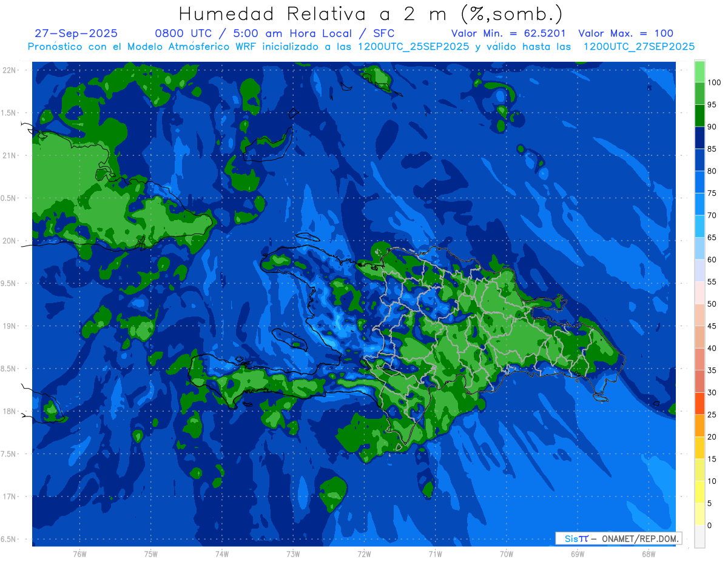728x562 pixels.
Task: Click the '0800 UTC / 5:00 am Hora Local' text
Action: pos(255,33)
